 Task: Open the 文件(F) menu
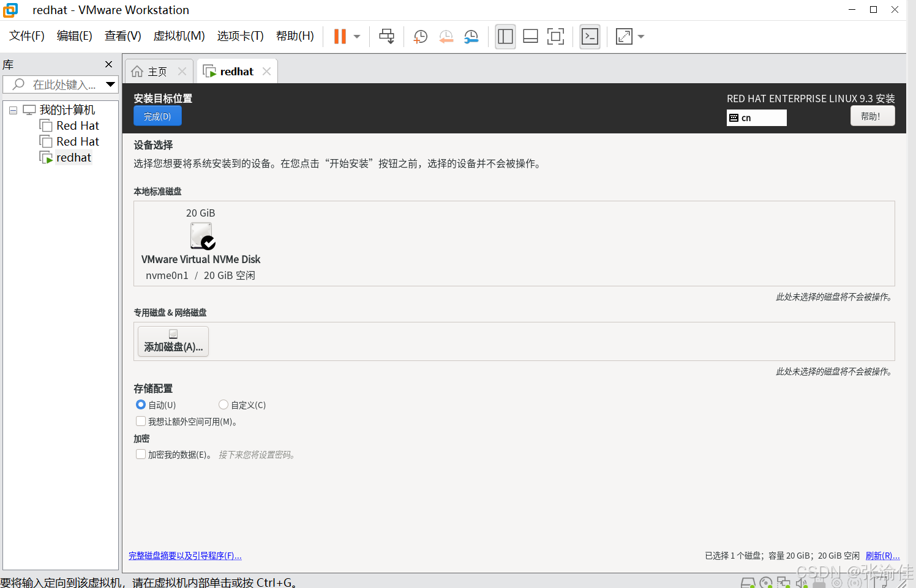[27, 36]
